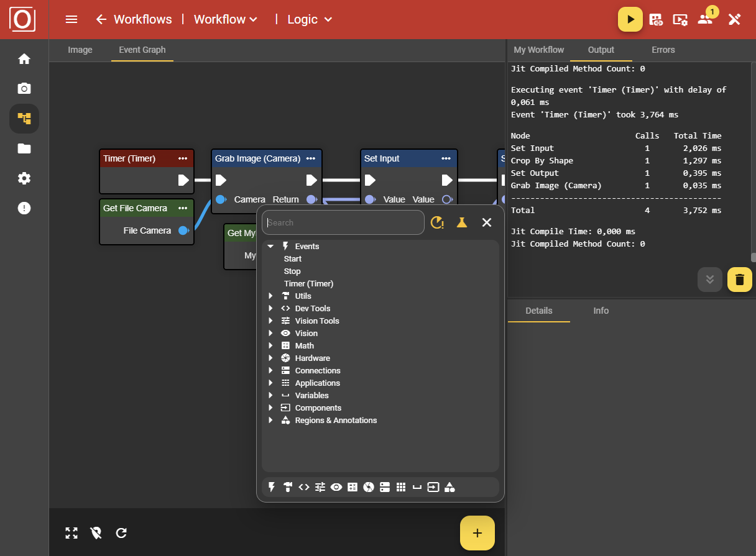This screenshot has height=556, width=756.
Task: Select Timer (Timer) event in the list
Action: coord(309,284)
